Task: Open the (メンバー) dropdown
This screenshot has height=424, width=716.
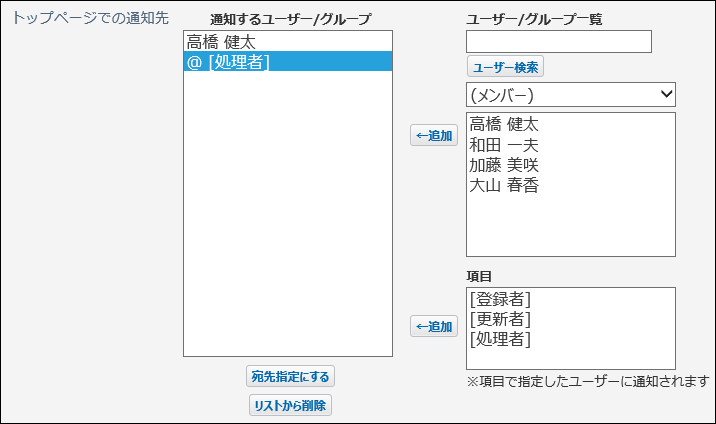Action: coord(571,94)
